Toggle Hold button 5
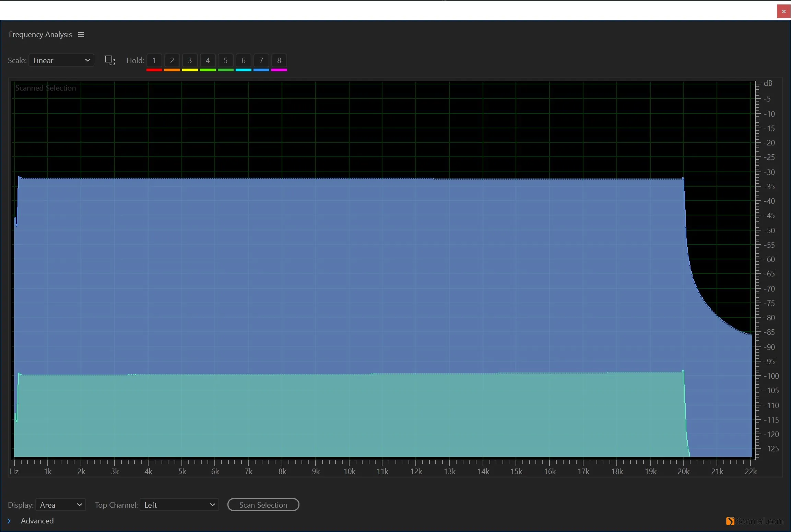This screenshot has height=532, width=791. coord(226,61)
